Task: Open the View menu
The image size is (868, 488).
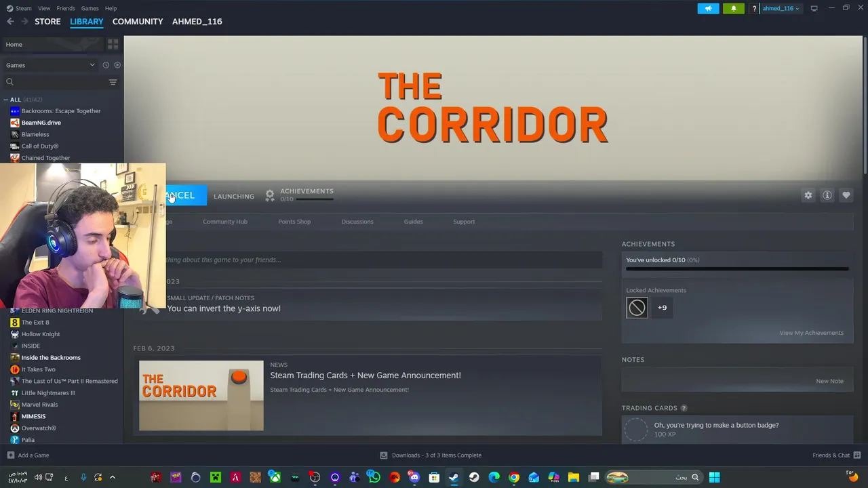Action: pos(44,8)
